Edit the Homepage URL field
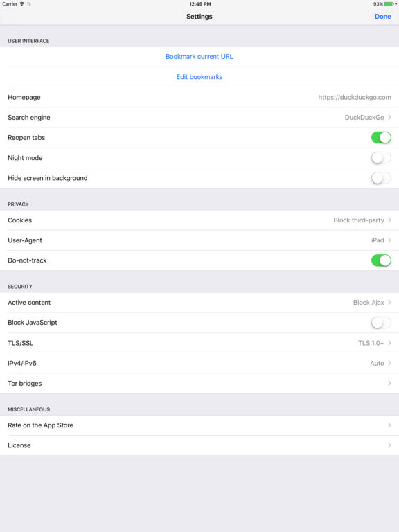The width and height of the screenshot is (399, 532). click(355, 98)
